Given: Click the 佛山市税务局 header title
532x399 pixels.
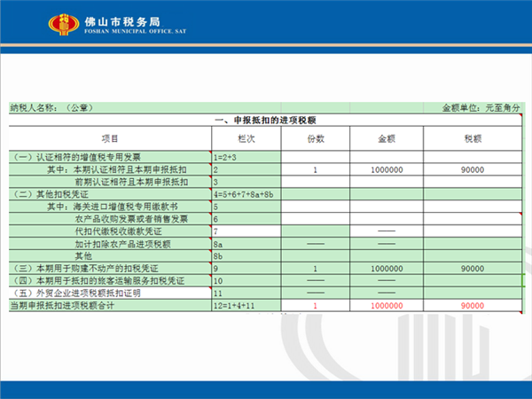Looking at the screenshot, I should click(122, 21).
